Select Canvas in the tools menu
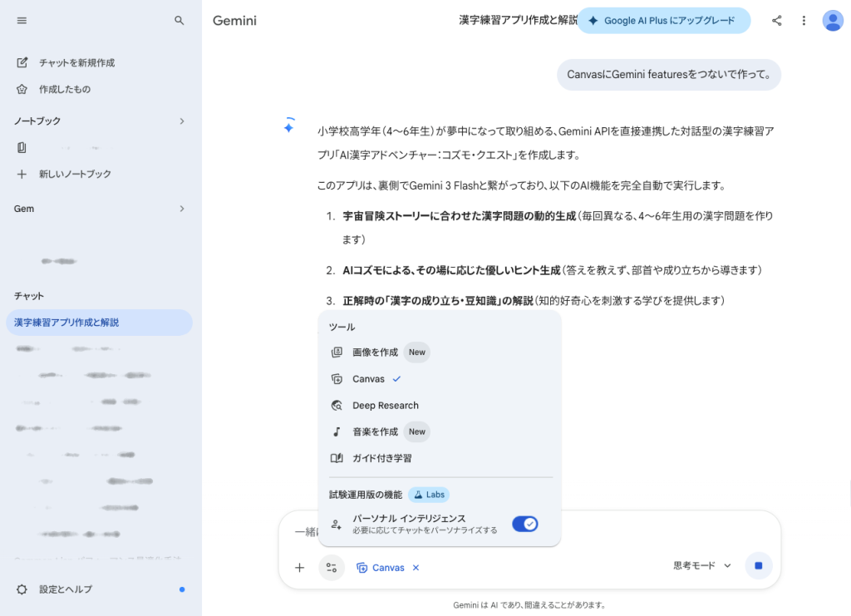The width and height of the screenshot is (851, 616). pyautogui.click(x=440, y=379)
